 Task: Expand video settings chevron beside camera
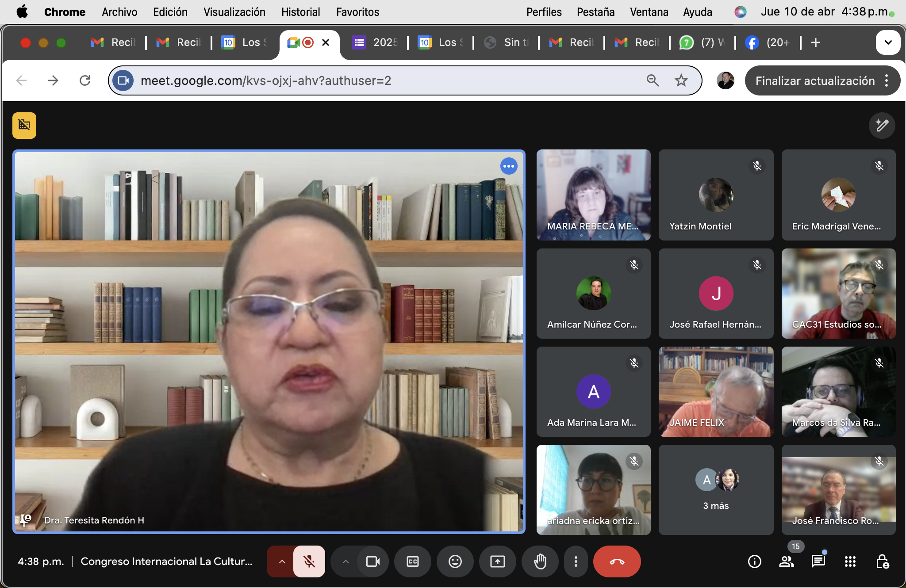tap(346, 561)
